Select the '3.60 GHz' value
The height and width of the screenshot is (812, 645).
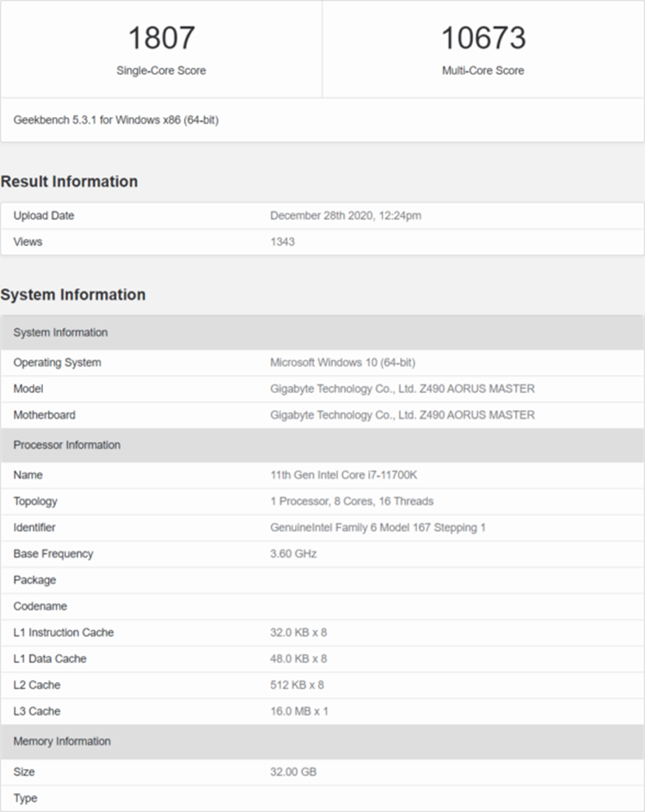293,554
